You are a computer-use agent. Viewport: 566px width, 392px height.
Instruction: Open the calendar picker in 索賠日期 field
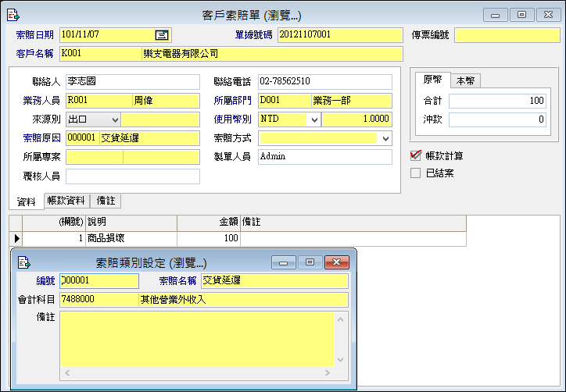[x=162, y=34]
